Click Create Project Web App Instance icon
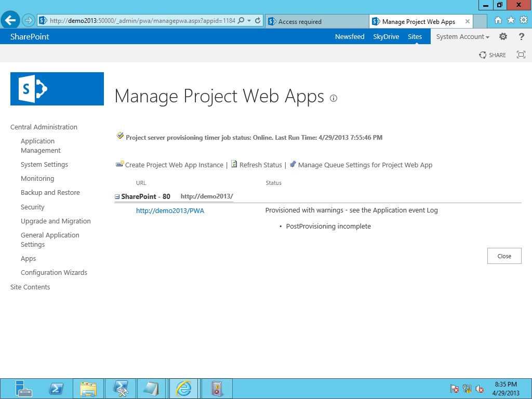Viewport: 532px width, 399px height. (x=119, y=164)
